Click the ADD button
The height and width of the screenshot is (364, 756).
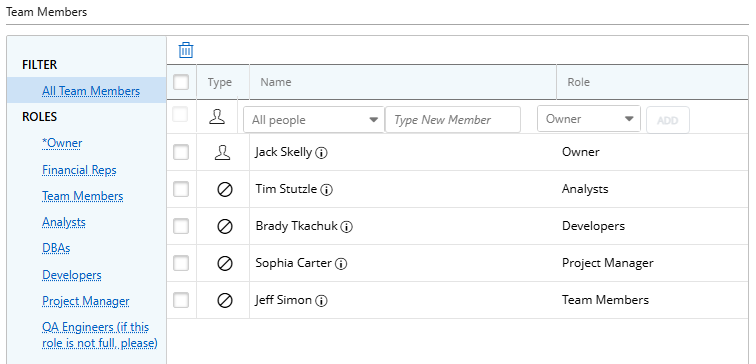pos(668,120)
